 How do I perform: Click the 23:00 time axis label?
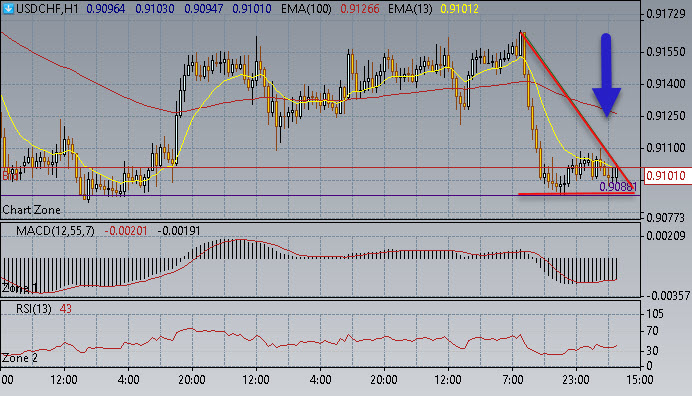(x=576, y=380)
